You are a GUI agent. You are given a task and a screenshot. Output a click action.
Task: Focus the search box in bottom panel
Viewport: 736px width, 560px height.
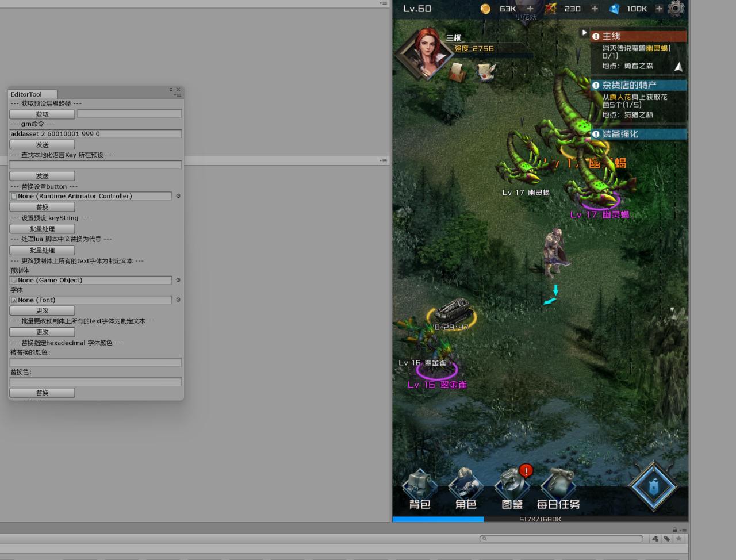(561, 539)
